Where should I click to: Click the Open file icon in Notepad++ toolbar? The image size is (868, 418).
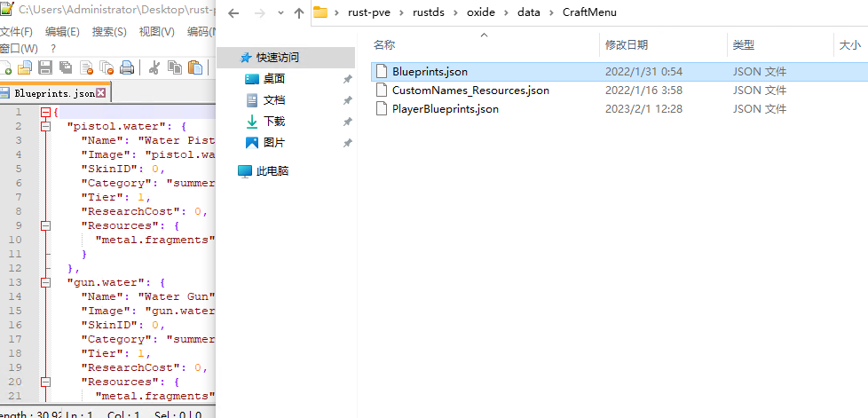click(25, 67)
